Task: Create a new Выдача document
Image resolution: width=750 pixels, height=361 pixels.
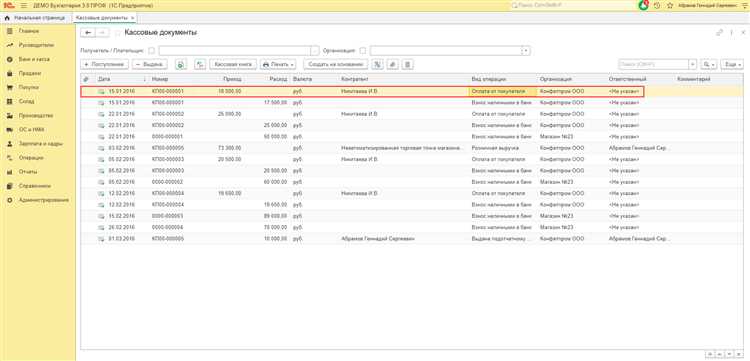Action: (150, 64)
